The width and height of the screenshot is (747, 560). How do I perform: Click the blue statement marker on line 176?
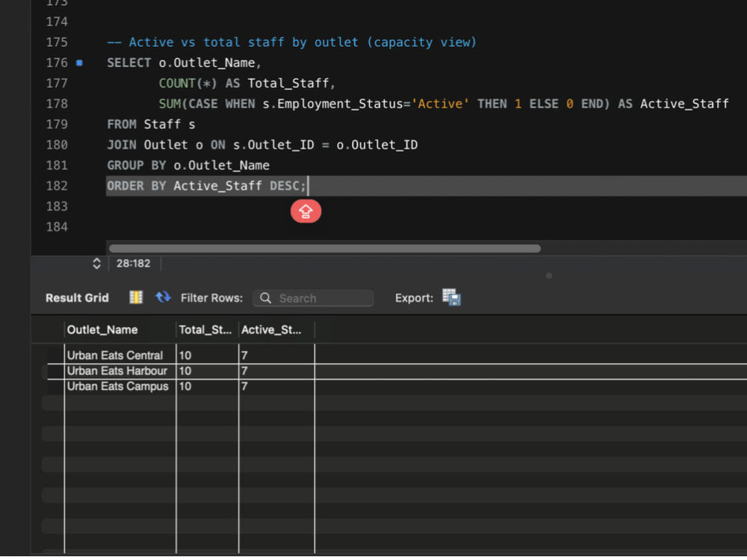80,63
